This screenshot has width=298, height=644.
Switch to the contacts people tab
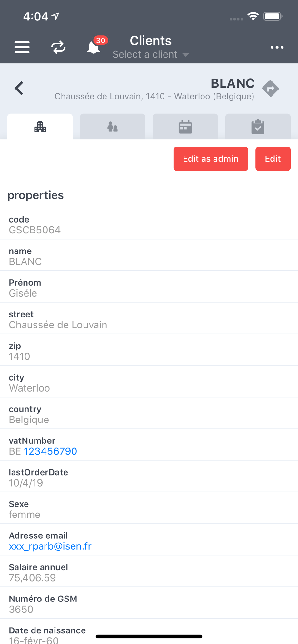[x=113, y=127]
